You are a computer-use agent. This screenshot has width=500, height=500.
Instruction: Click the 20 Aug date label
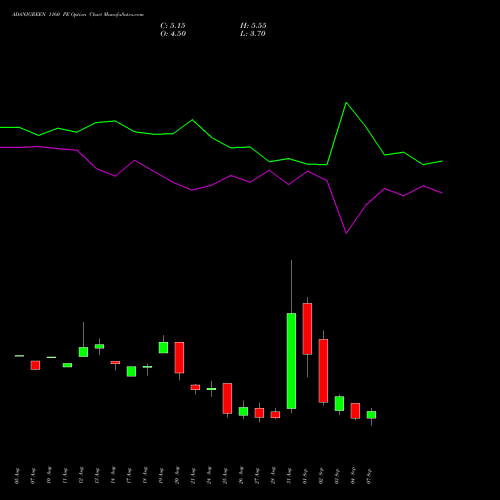177,475
